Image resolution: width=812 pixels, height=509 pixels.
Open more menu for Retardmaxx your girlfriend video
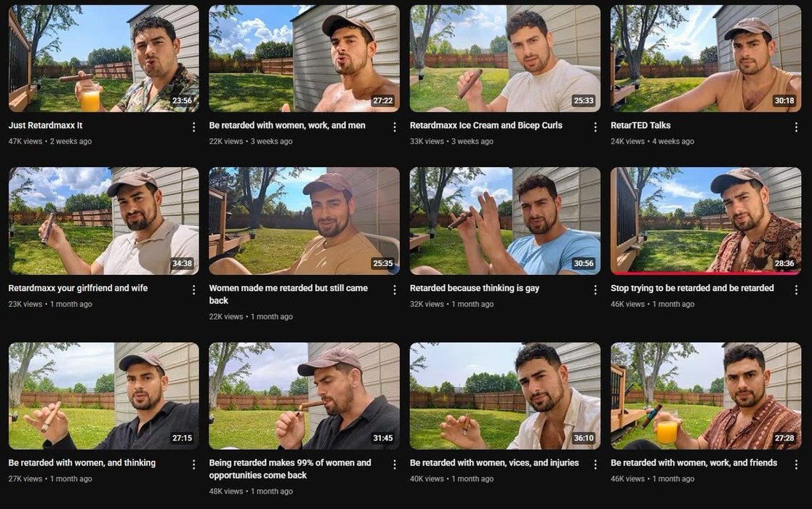click(193, 289)
